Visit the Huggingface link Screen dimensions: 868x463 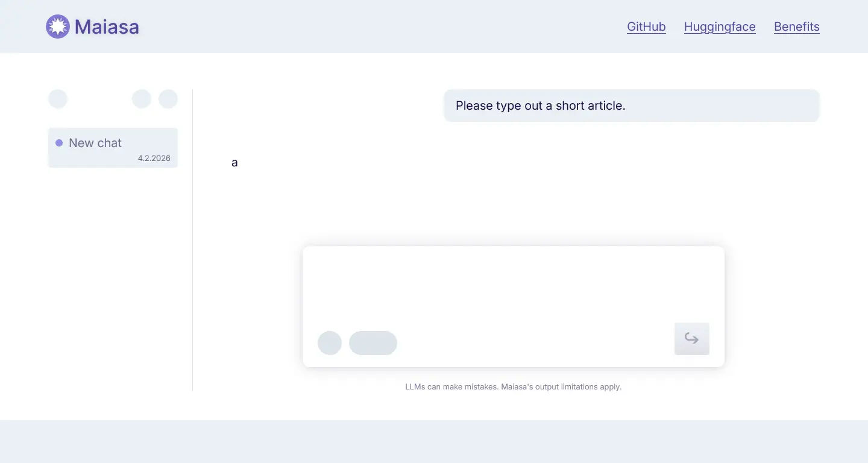click(x=720, y=27)
